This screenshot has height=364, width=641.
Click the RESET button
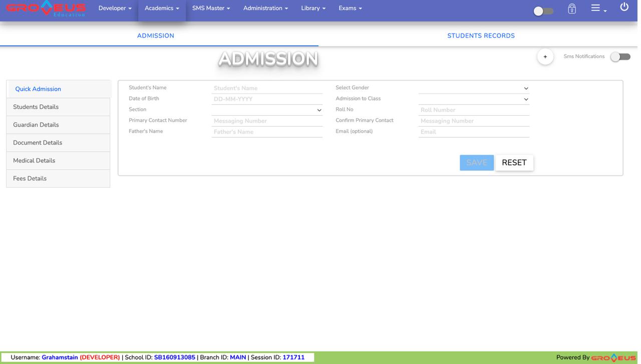(x=514, y=163)
